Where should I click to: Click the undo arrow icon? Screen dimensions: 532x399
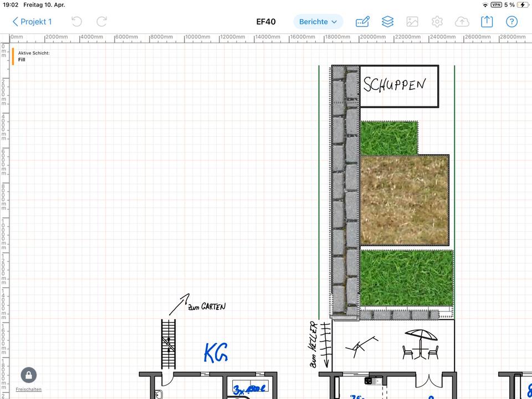(76, 22)
